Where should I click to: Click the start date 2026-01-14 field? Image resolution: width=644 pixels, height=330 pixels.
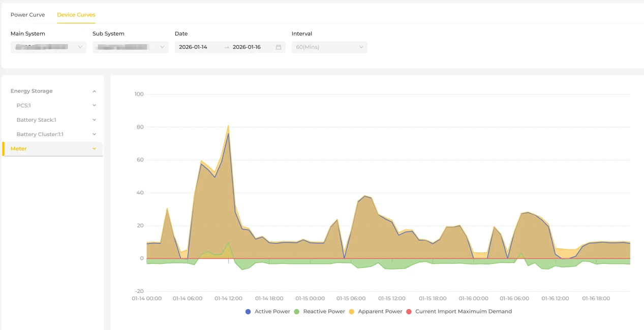point(193,47)
